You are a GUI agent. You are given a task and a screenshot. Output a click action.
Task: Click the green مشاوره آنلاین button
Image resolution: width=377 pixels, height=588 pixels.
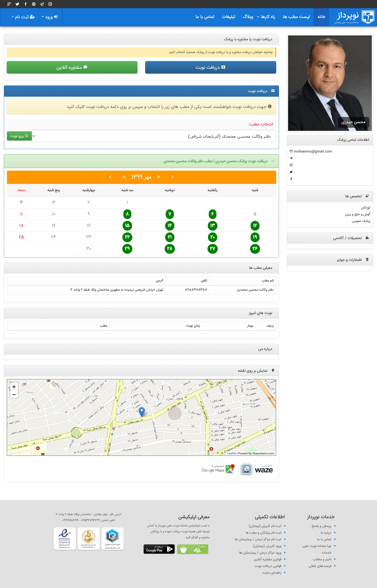72,67
